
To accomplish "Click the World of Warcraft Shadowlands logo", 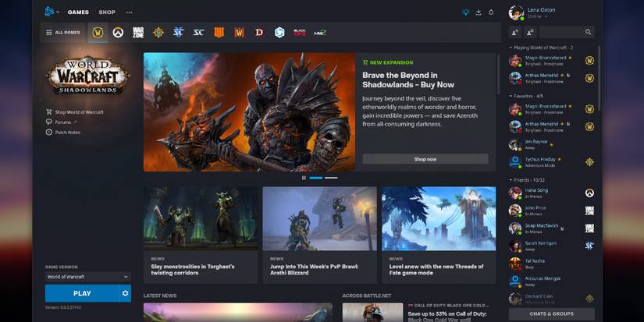I will [x=87, y=75].
